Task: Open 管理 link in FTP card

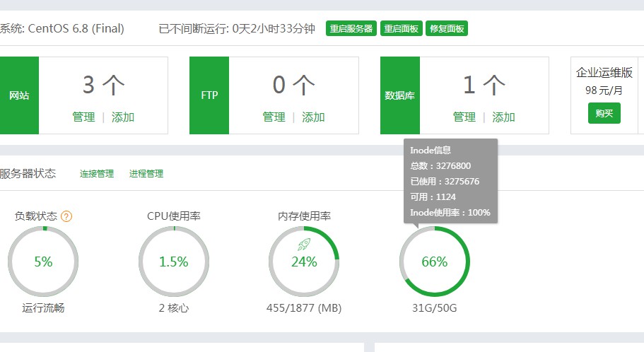Action: tap(274, 117)
